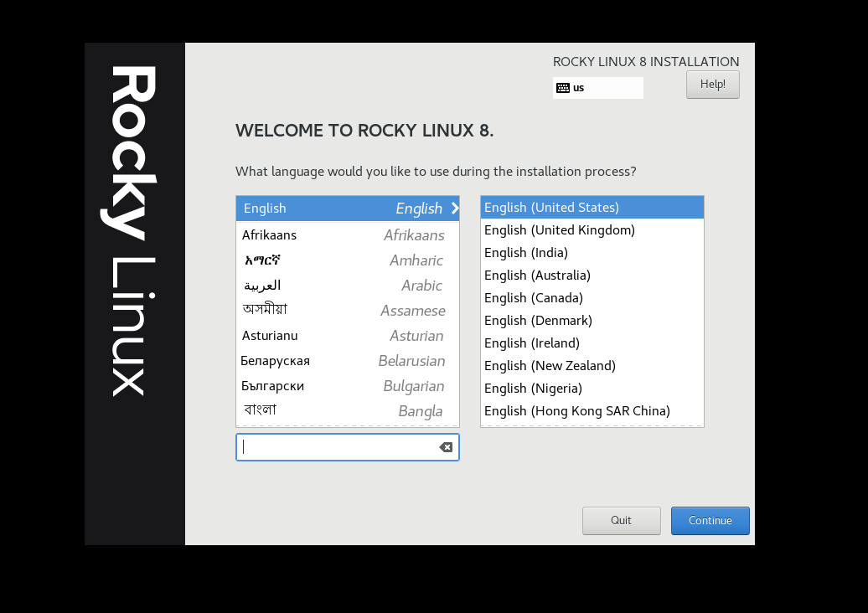
Task: Select Arabic in the language list
Action: click(x=348, y=286)
